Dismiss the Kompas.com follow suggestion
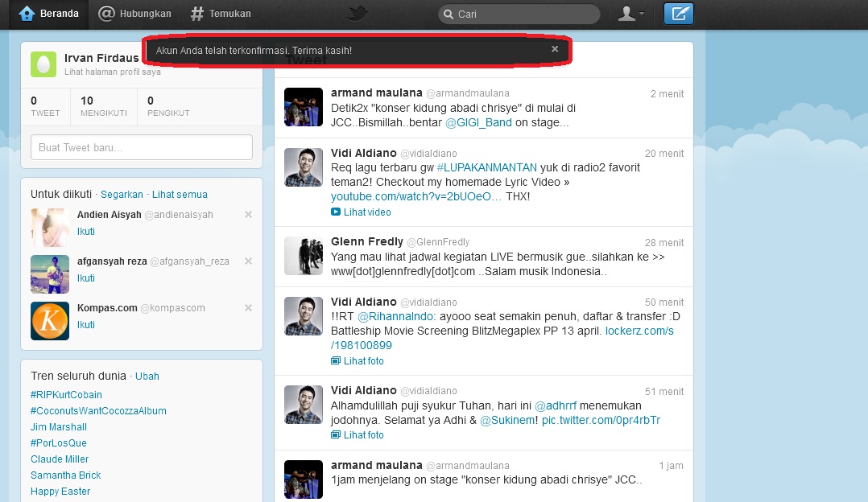This screenshot has height=502, width=868. [x=248, y=307]
